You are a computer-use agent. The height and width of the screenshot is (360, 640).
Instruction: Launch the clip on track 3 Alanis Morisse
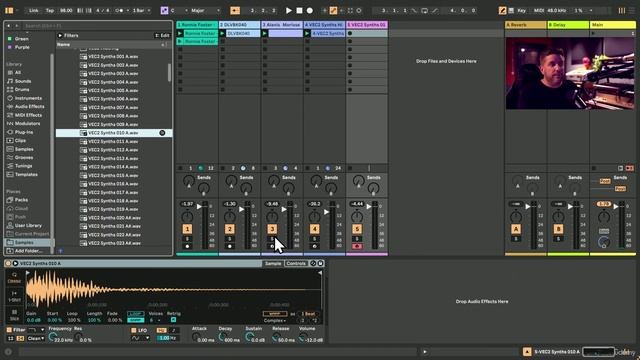click(265, 33)
